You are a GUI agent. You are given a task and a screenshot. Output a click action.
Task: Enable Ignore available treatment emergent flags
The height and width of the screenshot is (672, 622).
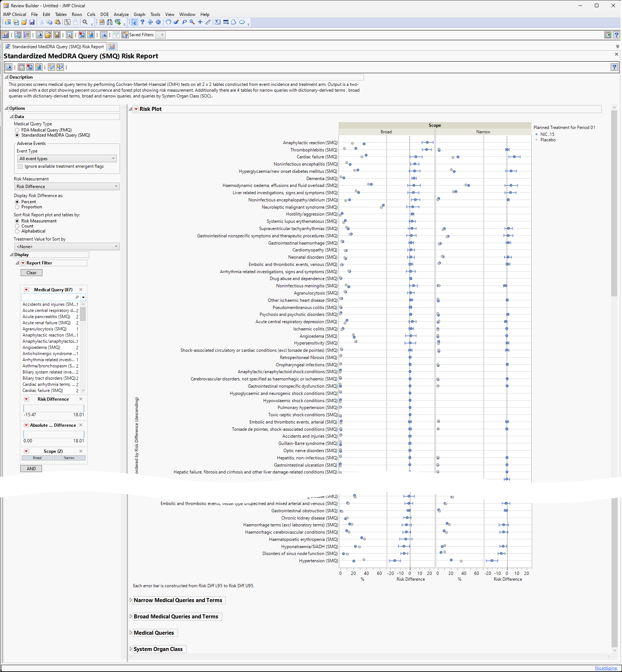tap(20, 167)
